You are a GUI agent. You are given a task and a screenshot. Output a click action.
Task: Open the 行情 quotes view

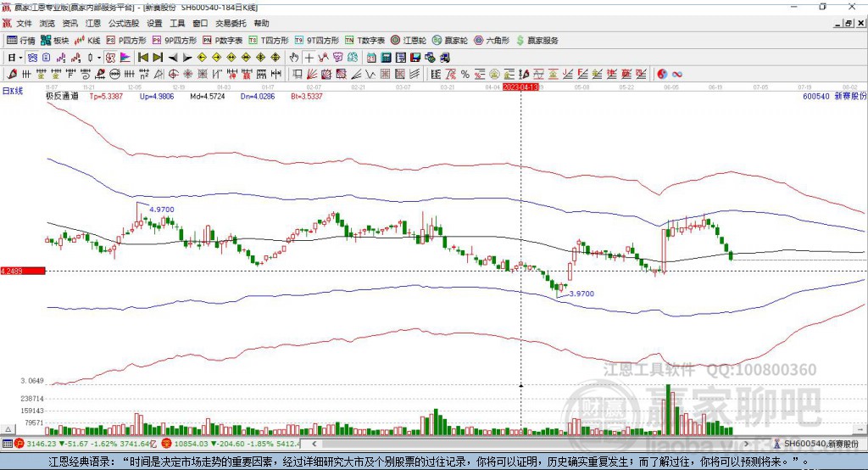tap(20, 41)
